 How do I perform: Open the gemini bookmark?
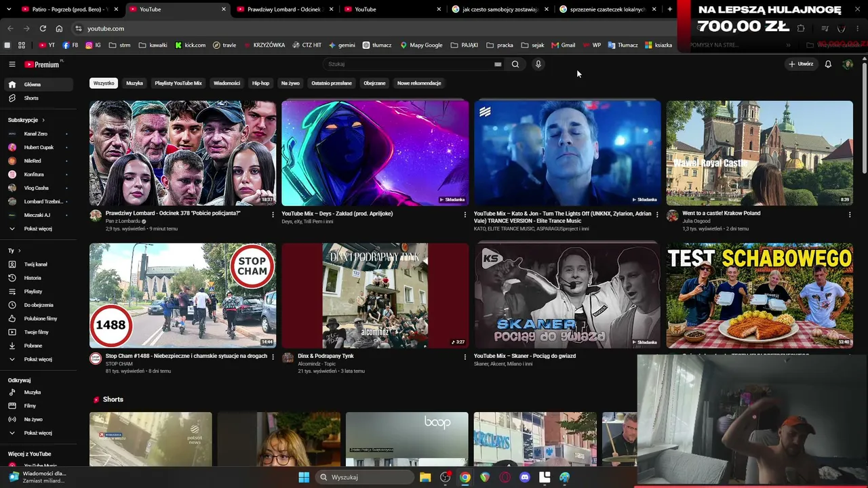pyautogui.click(x=342, y=45)
